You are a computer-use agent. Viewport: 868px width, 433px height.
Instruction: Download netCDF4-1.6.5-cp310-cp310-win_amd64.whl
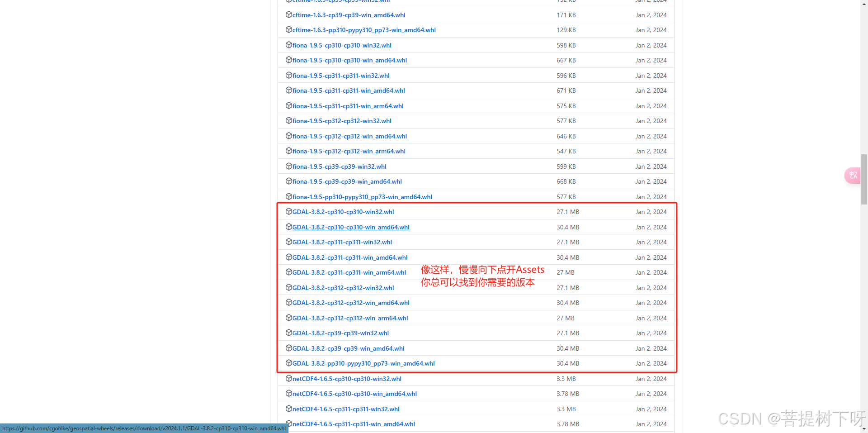coord(354,393)
